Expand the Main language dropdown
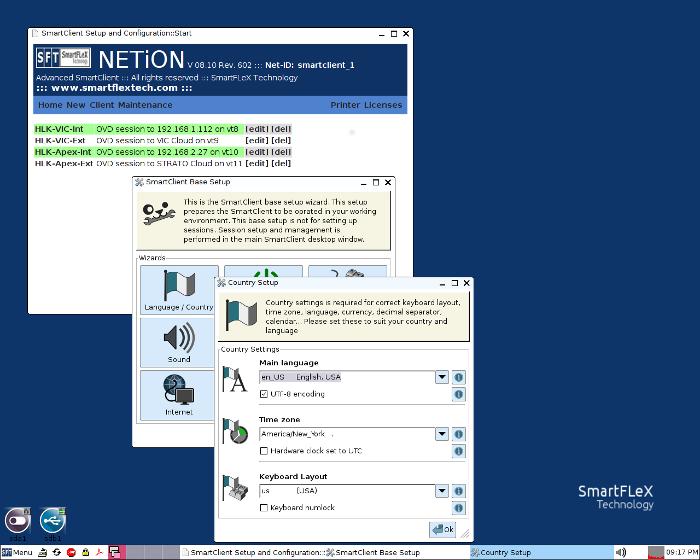Screen dimensions: 700x560 pos(442,377)
